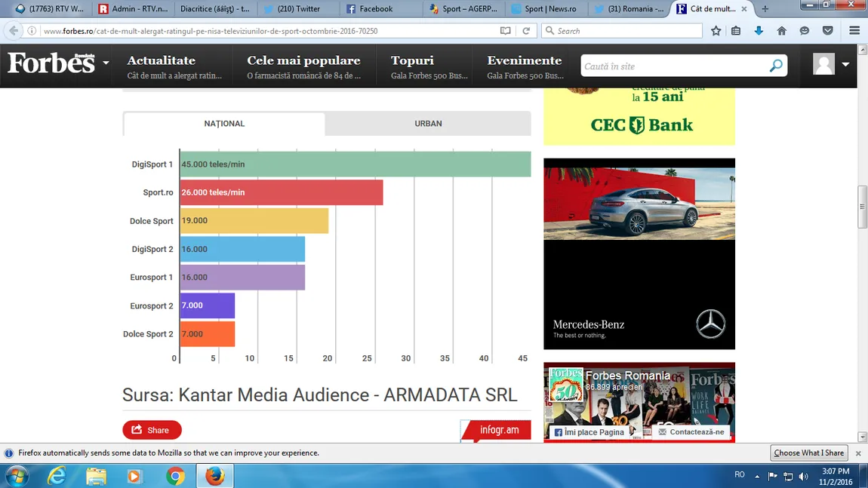Show bookmarks list icon in Firefox toolbar

click(x=736, y=31)
